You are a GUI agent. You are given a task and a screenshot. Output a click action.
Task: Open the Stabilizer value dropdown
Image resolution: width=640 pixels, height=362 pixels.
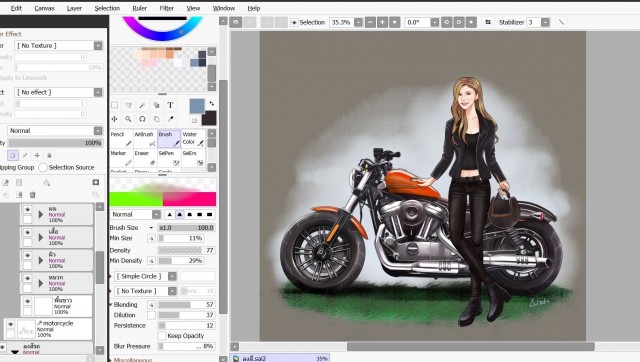pos(545,22)
